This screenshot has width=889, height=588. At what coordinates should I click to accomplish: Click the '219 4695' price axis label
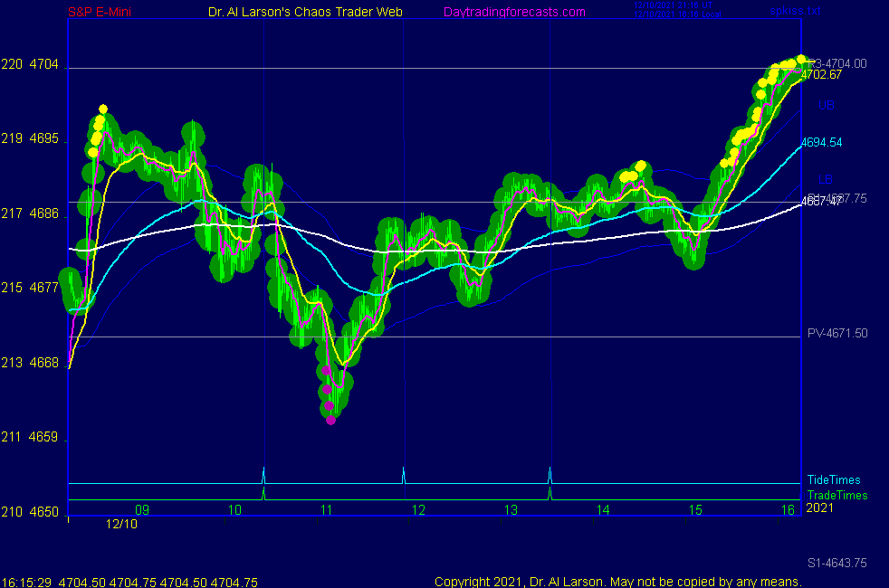tap(30, 138)
